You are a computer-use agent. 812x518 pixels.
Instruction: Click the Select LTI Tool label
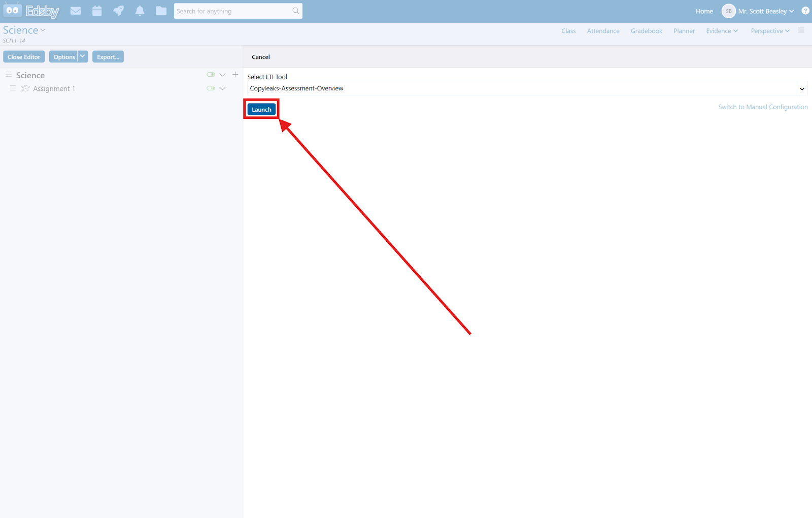267,77
